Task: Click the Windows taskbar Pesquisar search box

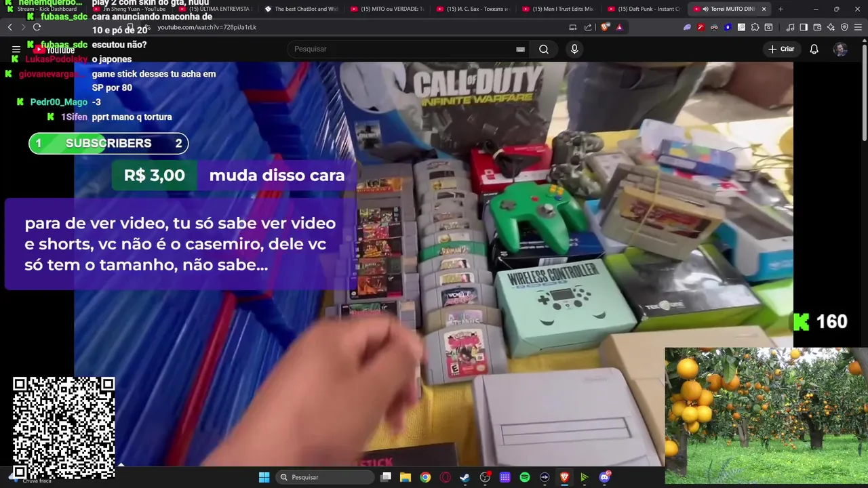Action: pyautogui.click(x=325, y=477)
